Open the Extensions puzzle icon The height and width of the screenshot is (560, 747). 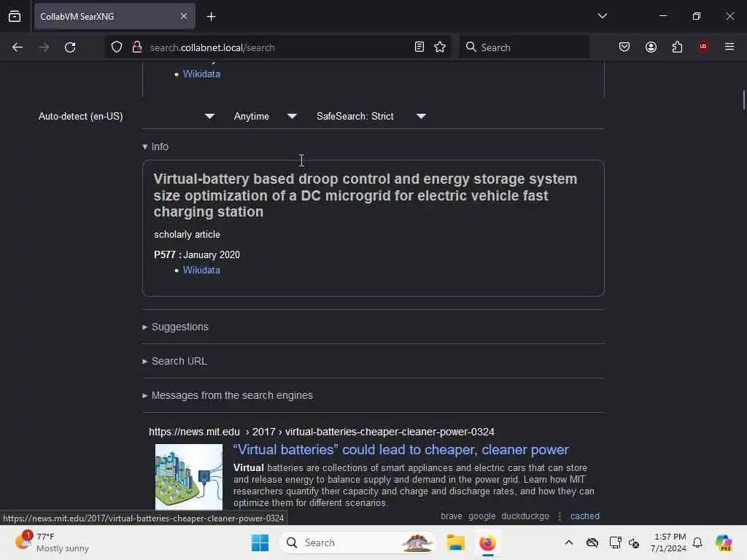(x=677, y=47)
